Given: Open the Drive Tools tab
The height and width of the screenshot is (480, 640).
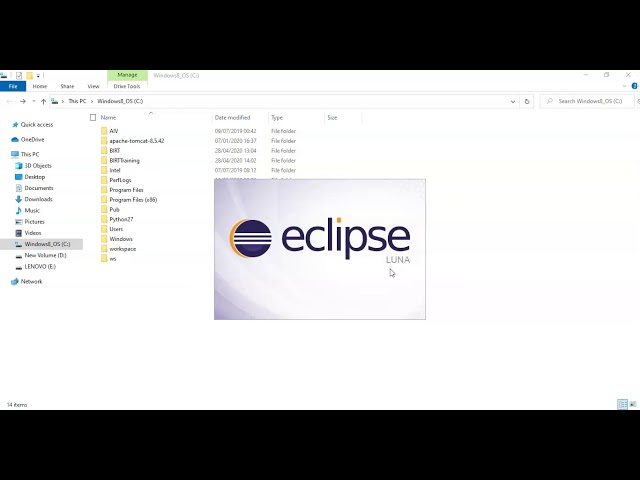Looking at the screenshot, I should (127, 86).
